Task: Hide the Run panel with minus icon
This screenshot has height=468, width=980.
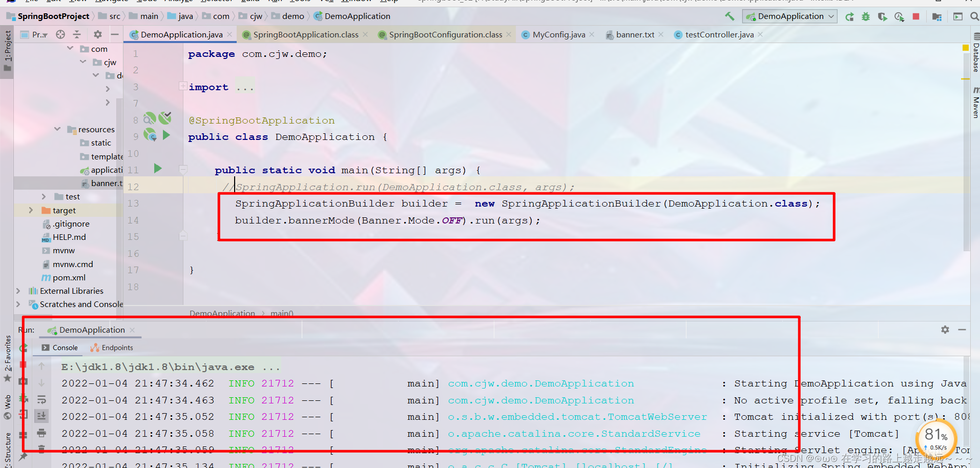Action: pos(962,330)
